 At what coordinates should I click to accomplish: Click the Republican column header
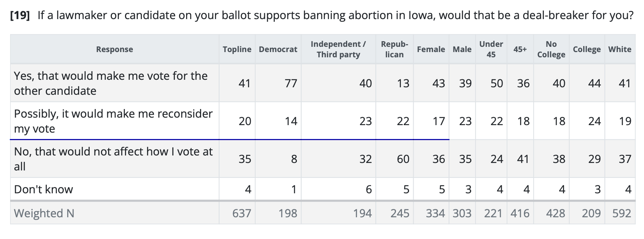coord(394,49)
